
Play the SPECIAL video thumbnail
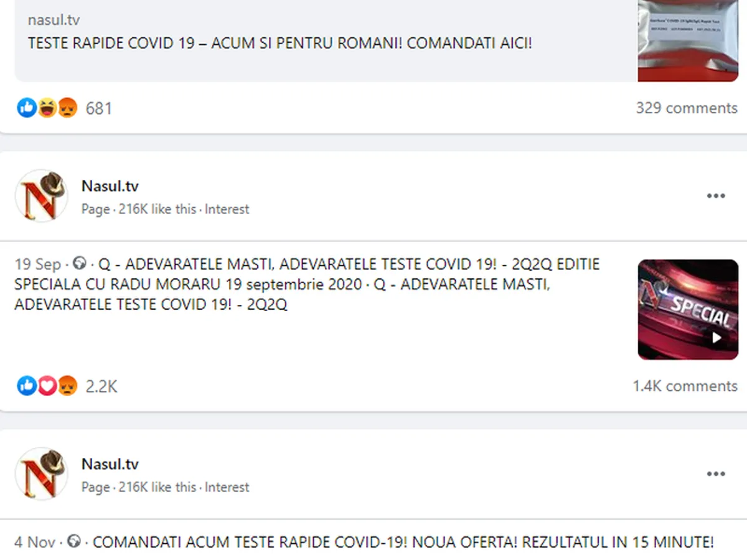[688, 309]
